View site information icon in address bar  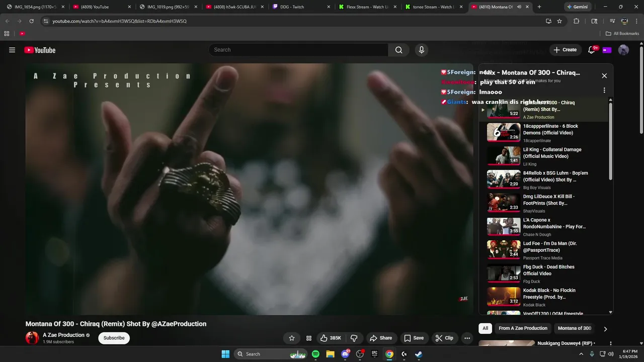46,21
